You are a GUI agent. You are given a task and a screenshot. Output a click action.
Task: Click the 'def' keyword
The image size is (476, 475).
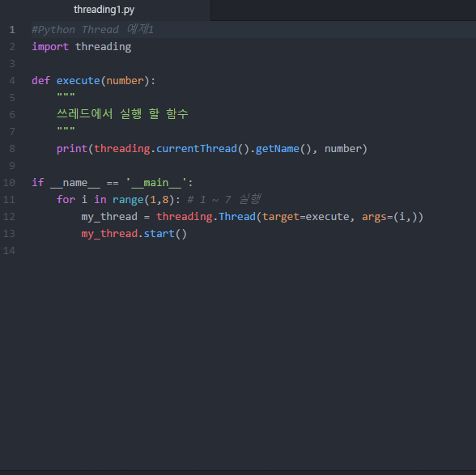click(41, 81)
